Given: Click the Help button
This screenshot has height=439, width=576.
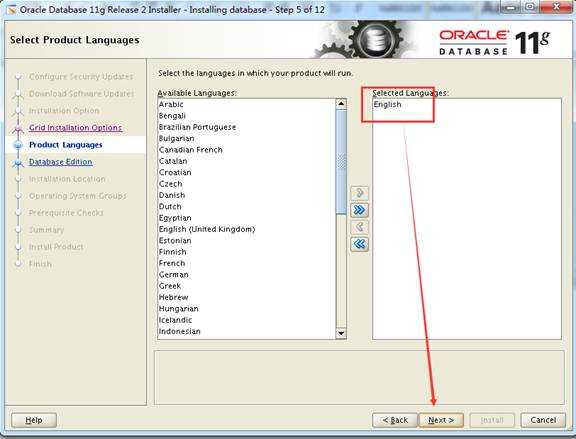Looking at the screenshot, I should (34, 420).
